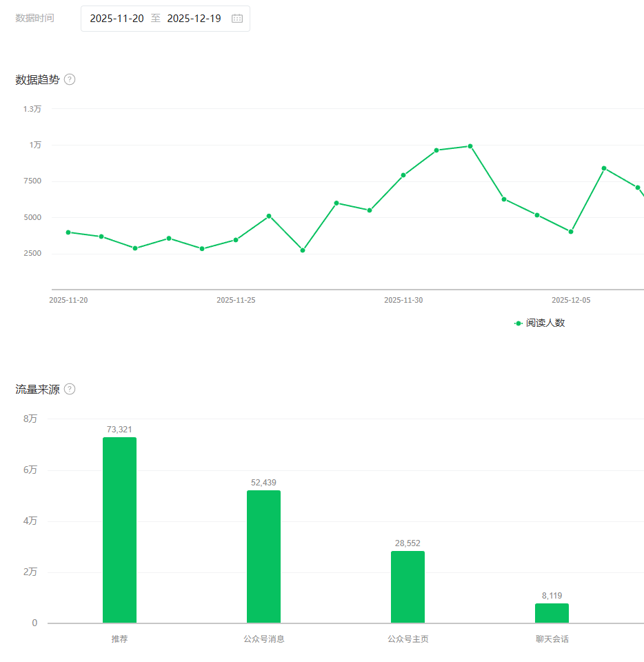Select the 公众号主页 bar with 28,552
Viewport: 644px width, 662px height.
click(x=407, y=587)
